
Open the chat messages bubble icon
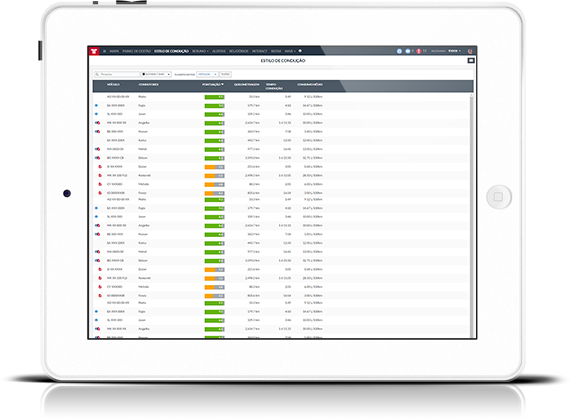[x=408, y=51]
